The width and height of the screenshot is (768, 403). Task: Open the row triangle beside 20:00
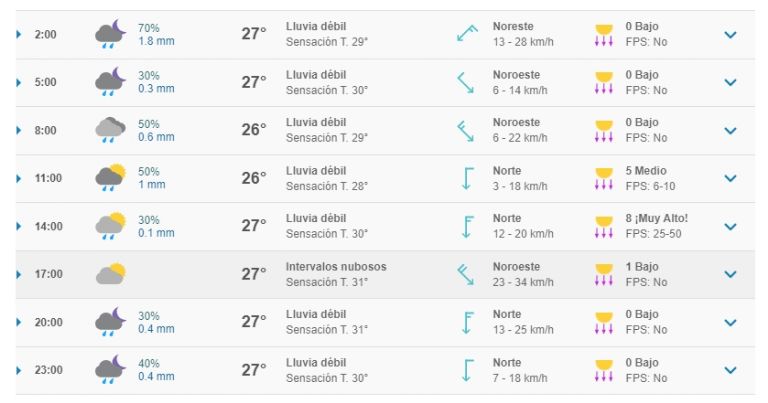[19, 322]
